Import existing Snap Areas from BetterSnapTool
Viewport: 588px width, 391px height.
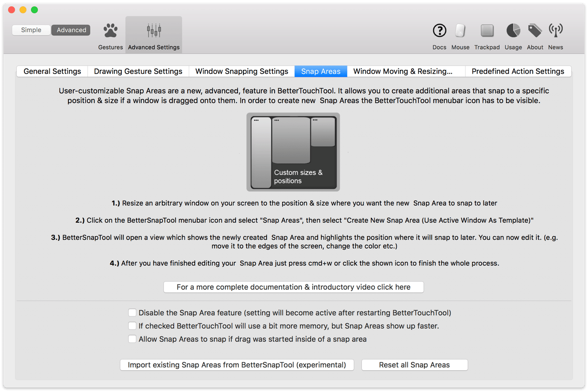(x=237, y=365)
